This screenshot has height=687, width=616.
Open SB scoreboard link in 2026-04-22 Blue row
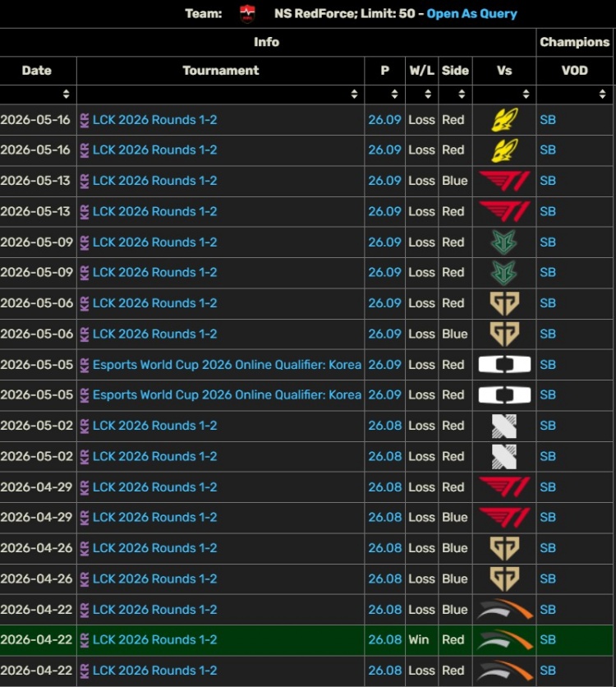(548, 610)
